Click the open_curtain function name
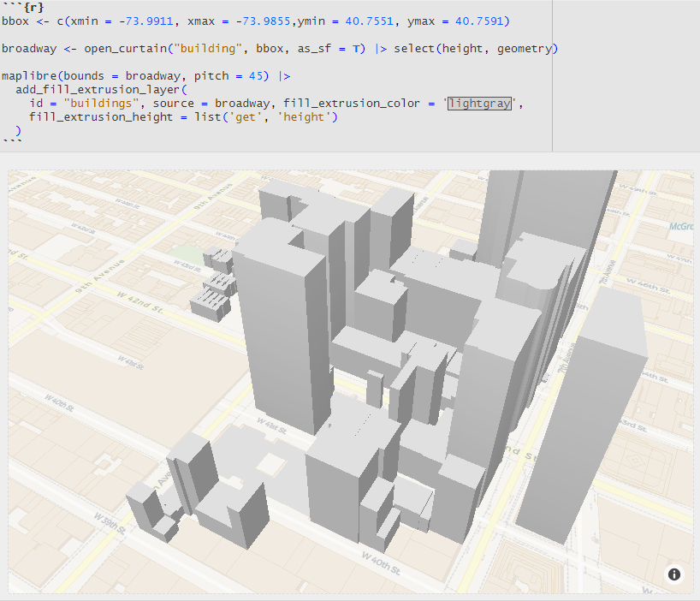700x601 pixels. [125, 48]
